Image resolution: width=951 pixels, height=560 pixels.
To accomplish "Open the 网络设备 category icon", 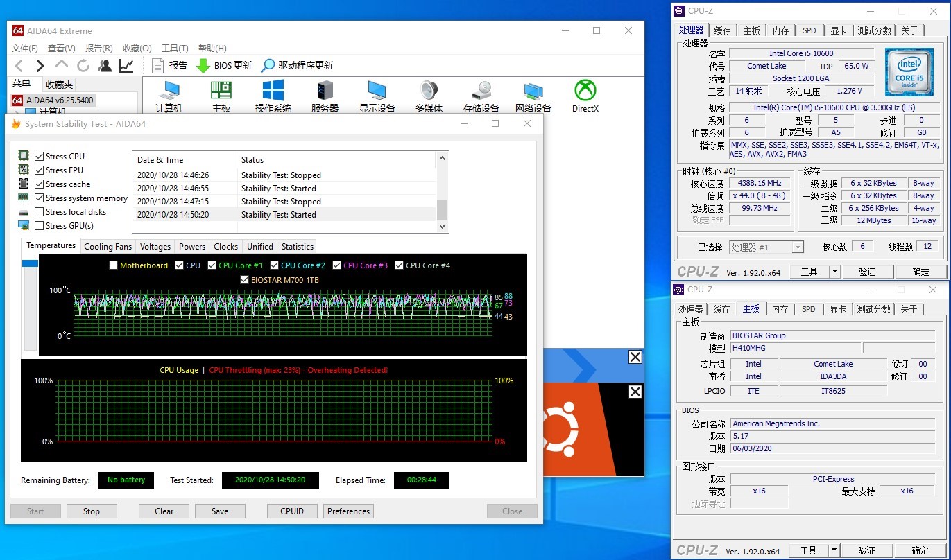I will (533, 96).
